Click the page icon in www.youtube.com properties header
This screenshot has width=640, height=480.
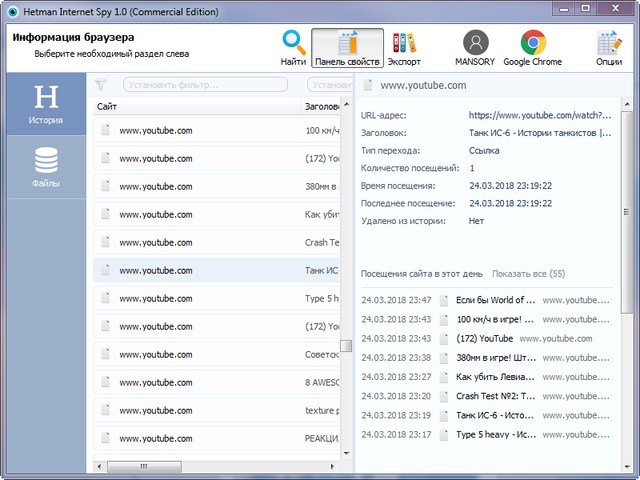368,84
